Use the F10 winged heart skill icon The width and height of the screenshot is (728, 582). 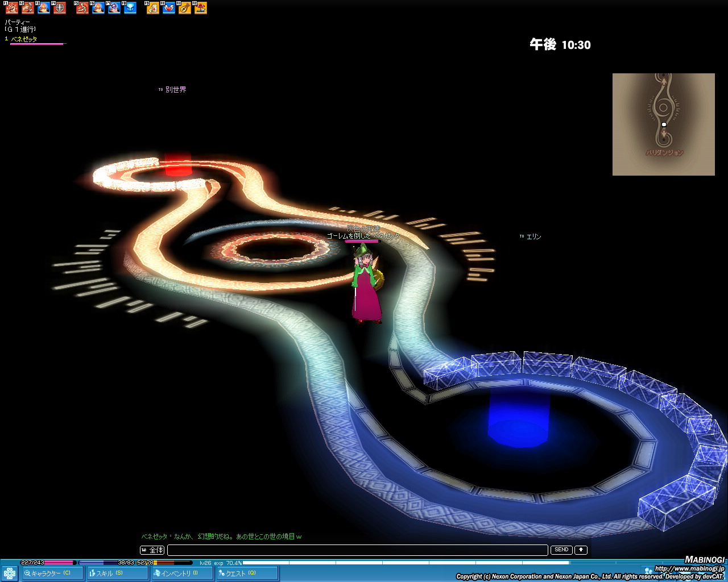pyautogui.click(x=169, y=8)
